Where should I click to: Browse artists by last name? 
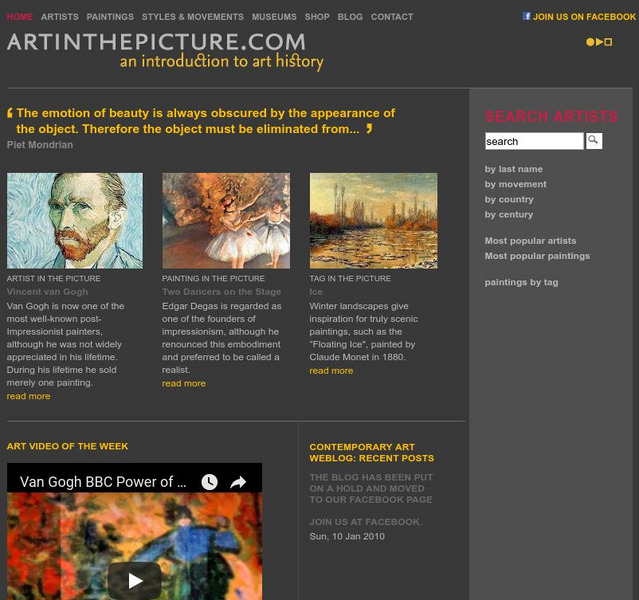(x=513, y=169)
